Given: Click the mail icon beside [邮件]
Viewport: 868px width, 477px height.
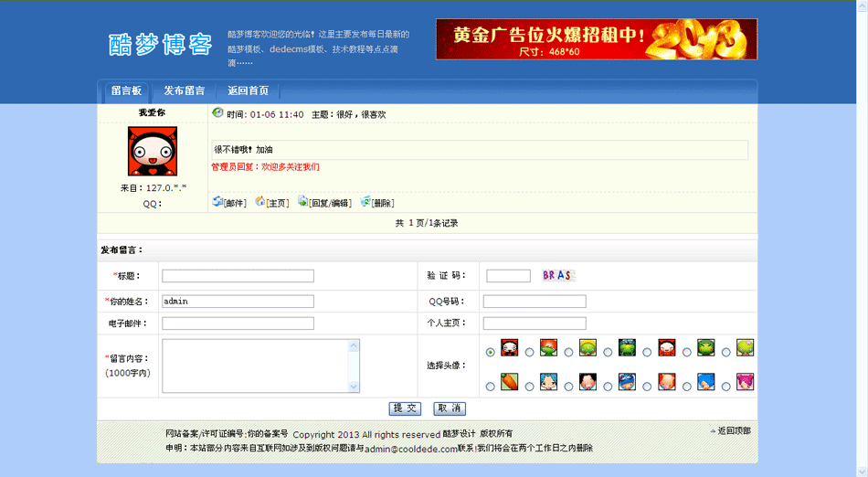Looking at the screenshot, I should click(217, 202).
